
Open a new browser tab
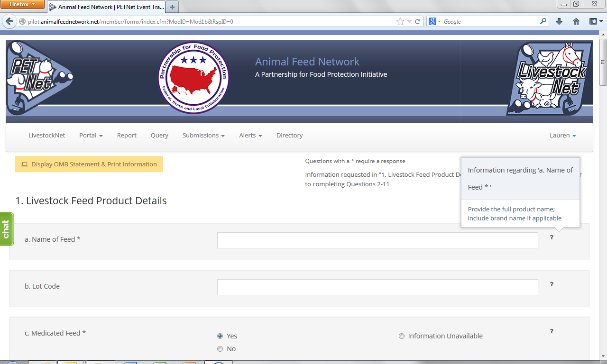[172, 7]
